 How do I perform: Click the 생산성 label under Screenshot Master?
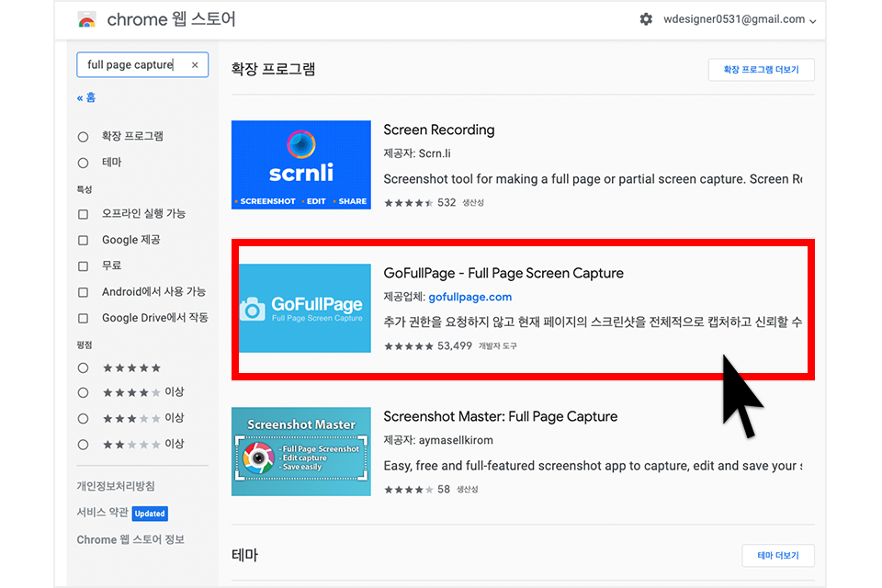point(467,490)
